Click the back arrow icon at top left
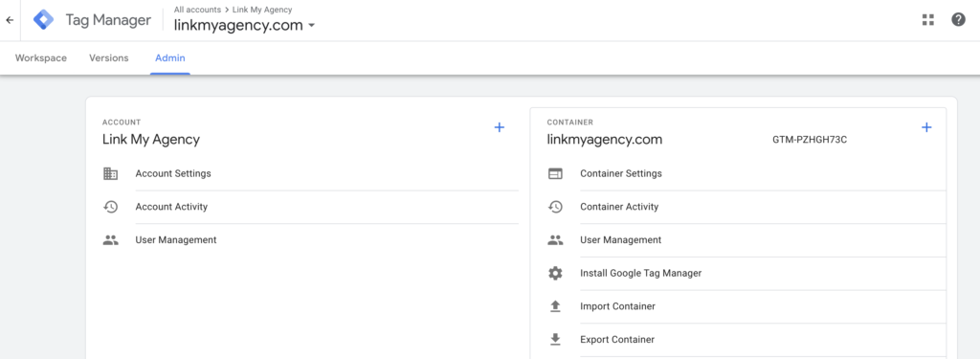Screen dimensions: 980x359 pos(10,20)
